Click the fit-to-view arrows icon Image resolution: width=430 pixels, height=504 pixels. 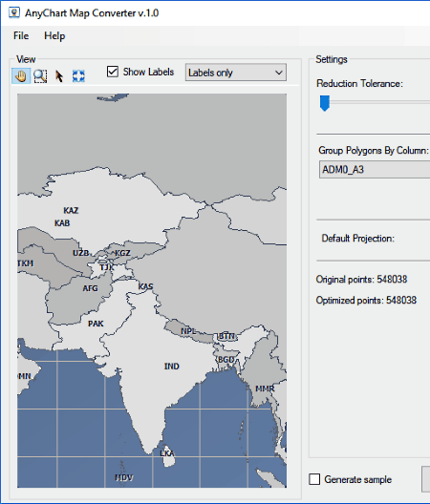[x=78, y=76]
